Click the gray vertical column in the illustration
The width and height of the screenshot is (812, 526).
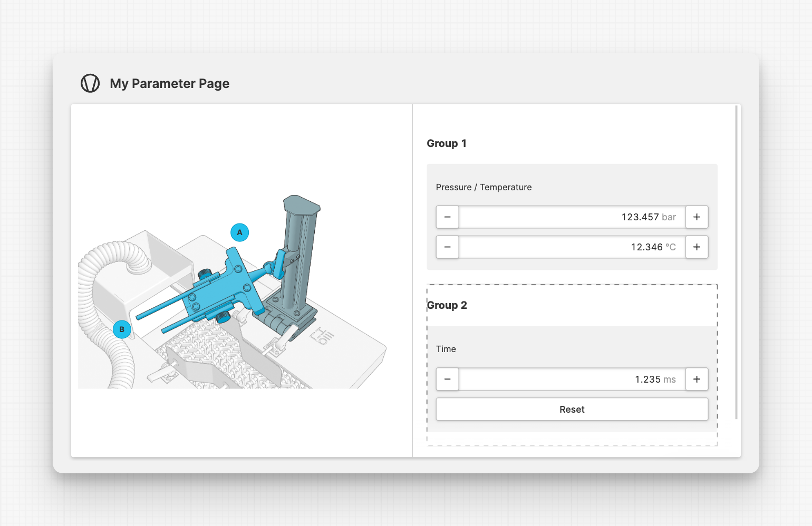click(x=298, y=253)
